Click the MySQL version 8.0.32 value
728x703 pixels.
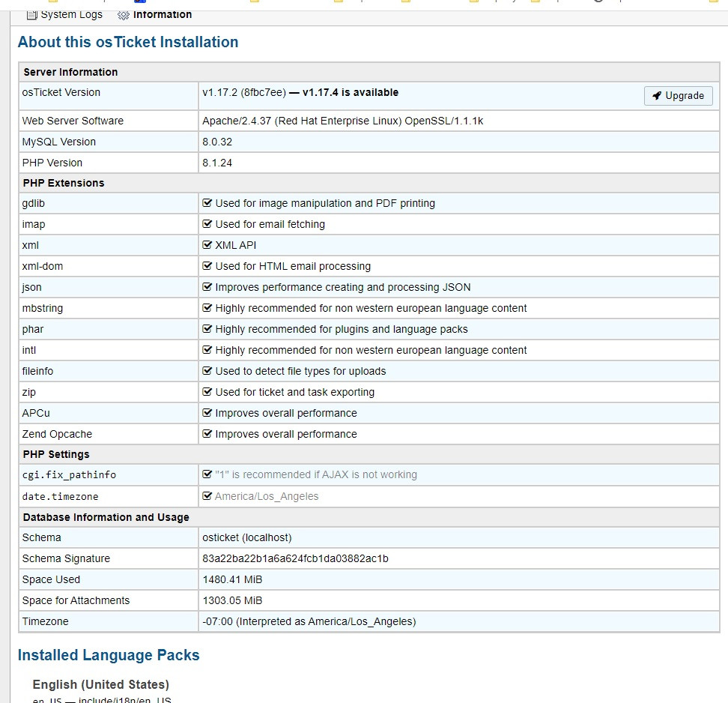click(216, 142)
